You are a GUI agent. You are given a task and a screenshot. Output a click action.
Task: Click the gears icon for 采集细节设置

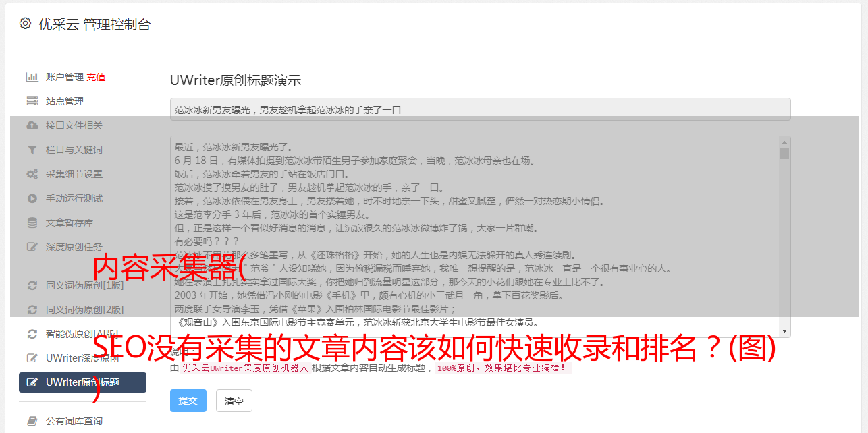coord(32,174)
